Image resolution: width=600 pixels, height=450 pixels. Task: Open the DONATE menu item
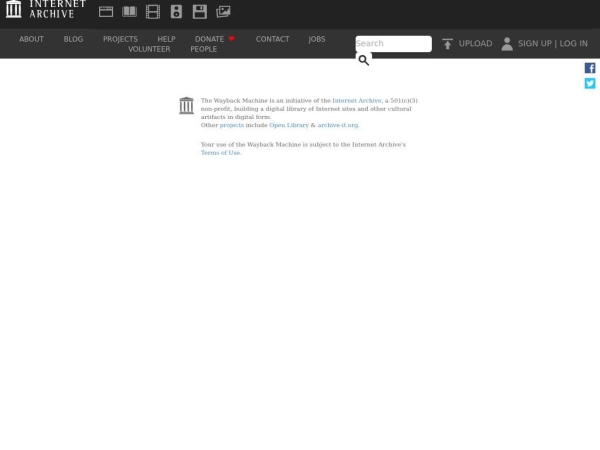[x=209, y=39]
